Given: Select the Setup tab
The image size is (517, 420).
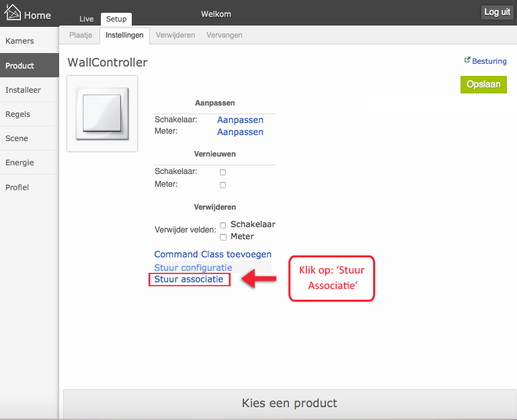Looking at the screenshot, I should (x=116, y=19).
